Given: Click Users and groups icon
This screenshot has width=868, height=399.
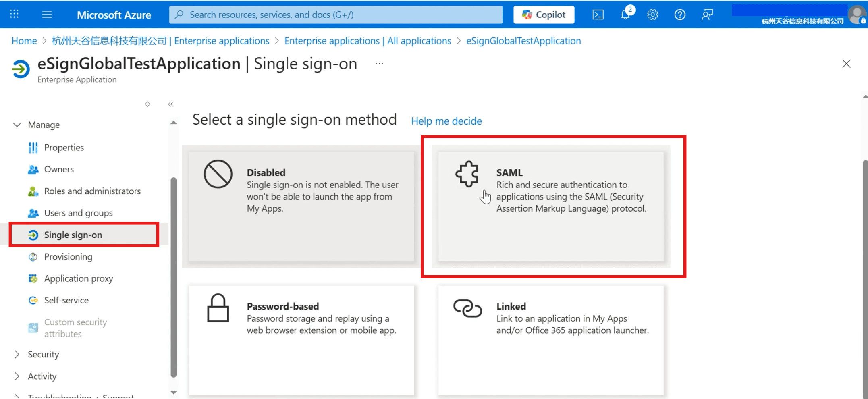Looking at the screenshot, I should 33,213.
